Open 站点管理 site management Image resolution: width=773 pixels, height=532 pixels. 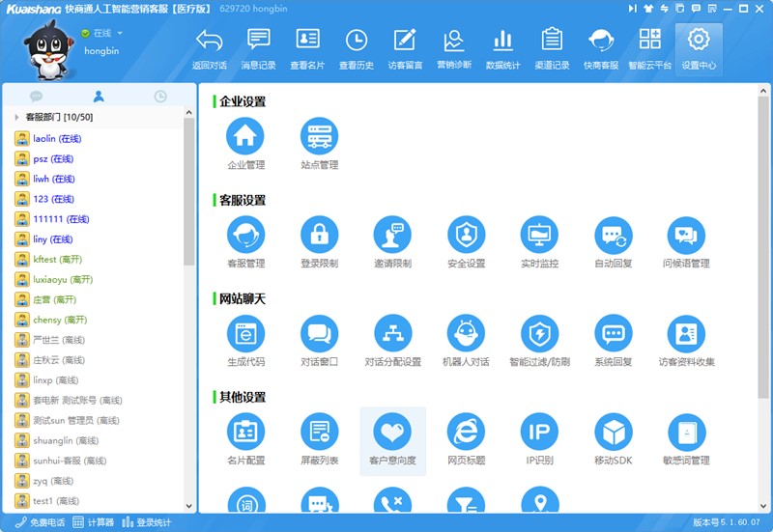[319, 136]
